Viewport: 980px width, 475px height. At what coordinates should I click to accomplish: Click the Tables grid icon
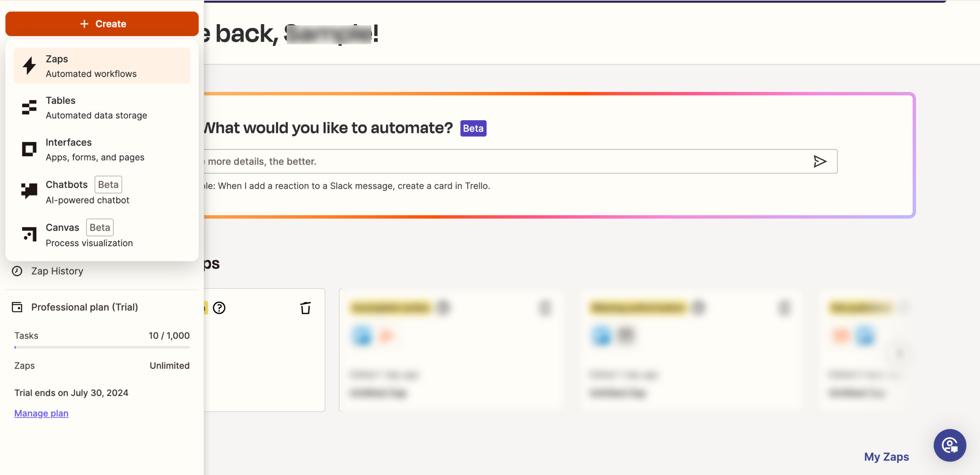(29, 108)
